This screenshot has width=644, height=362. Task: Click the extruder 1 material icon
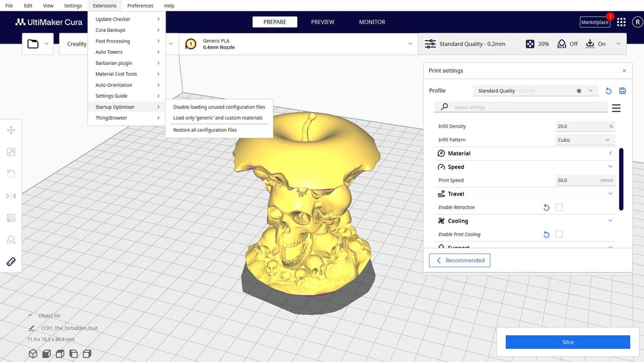pyautogui.click(x=191, y=44)
